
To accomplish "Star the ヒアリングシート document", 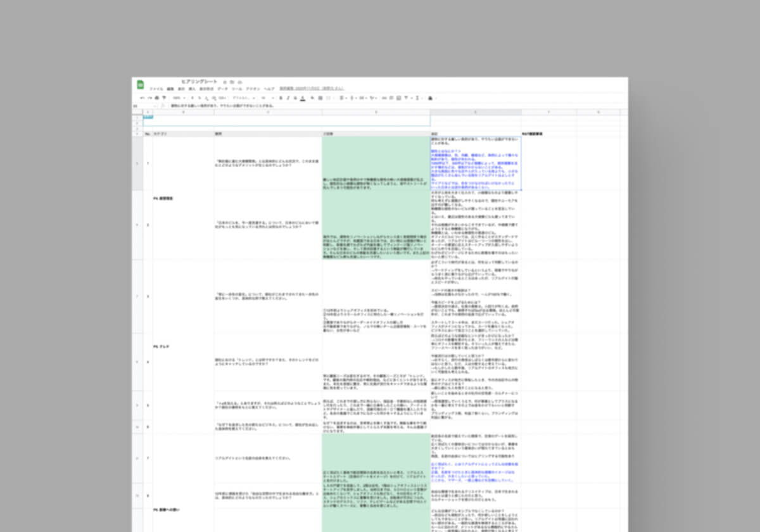I will click(224, 82).
